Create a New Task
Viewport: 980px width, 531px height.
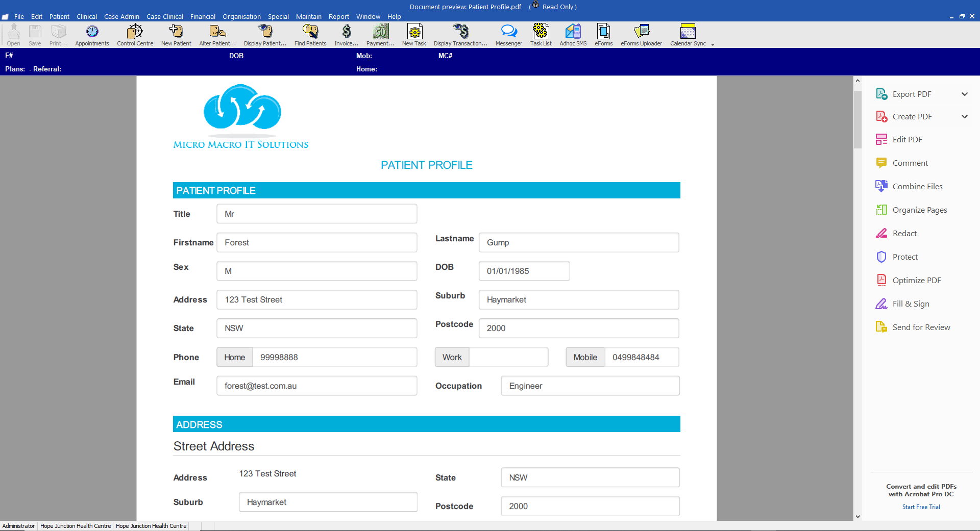coord(414,35)
